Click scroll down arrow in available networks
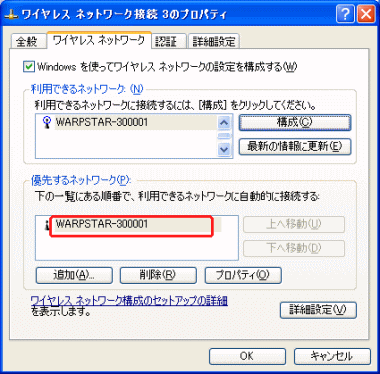Screen dimensions: 380x374 (224, 149)
